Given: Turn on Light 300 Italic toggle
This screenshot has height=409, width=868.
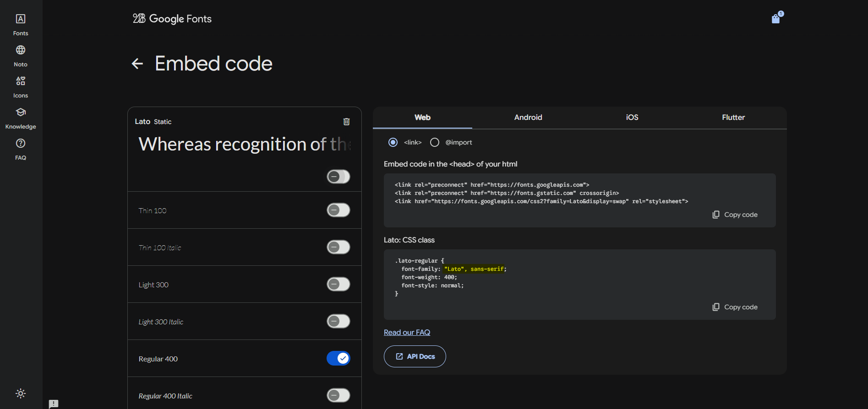Looking at the screenshot, I should [338, 322].
